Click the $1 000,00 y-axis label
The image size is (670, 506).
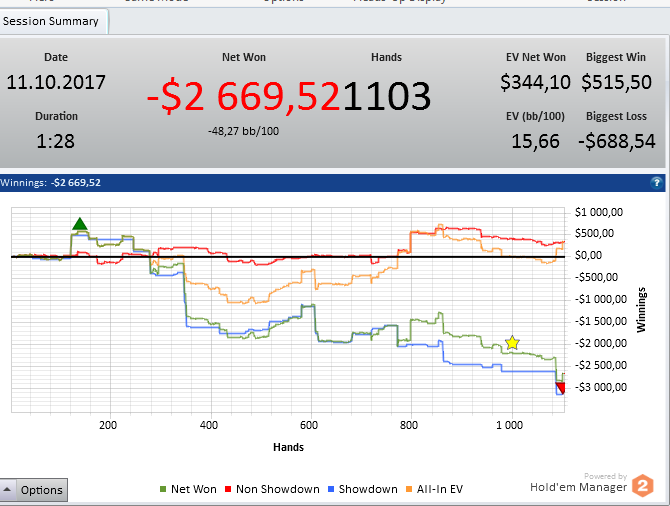click(599, 212)
